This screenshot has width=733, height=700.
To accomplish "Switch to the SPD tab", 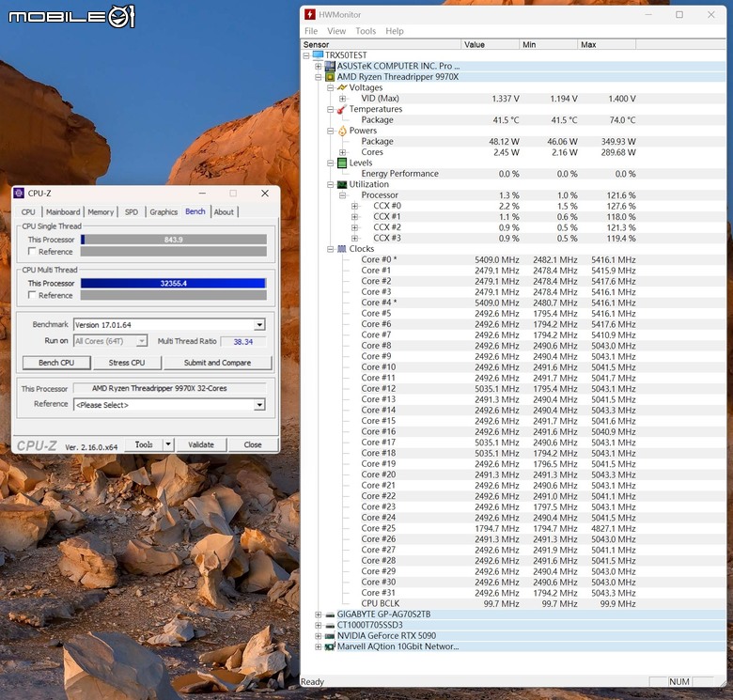I will coord(132,211).
